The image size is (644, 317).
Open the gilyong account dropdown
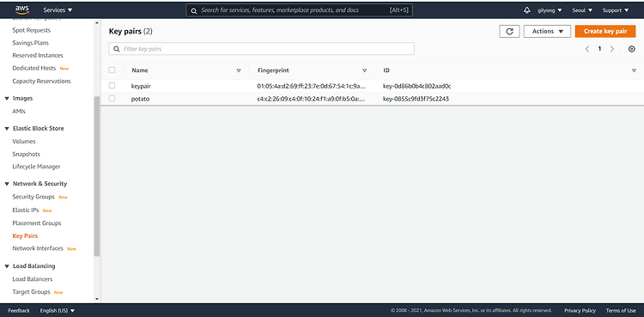point(550,10)
